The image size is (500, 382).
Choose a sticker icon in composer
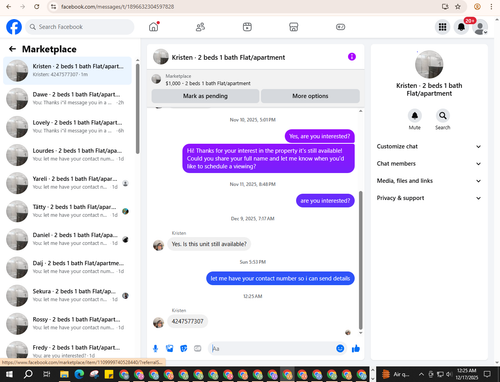click(184, 349)
